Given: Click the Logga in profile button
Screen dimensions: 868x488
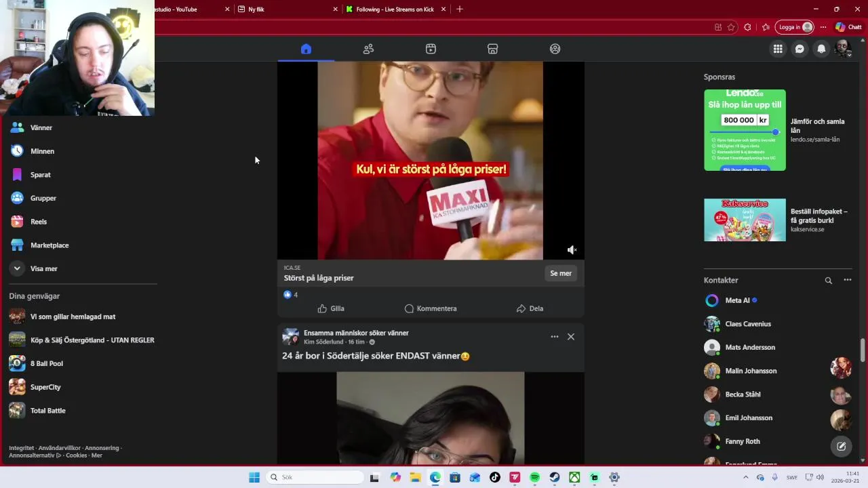Looking at the screenshot, I should click(x=794, y=27).
